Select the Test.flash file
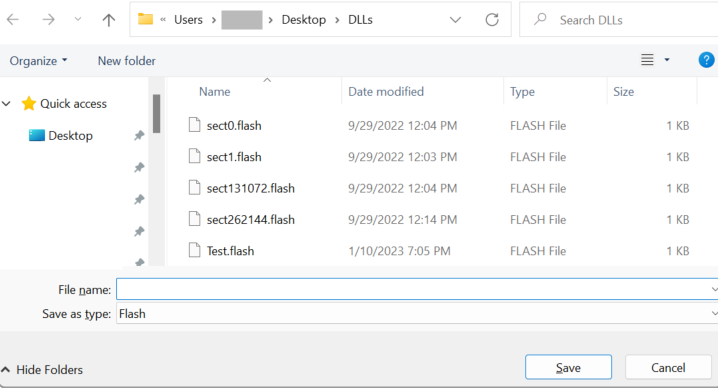Screen dimensions: 718x388 (230, 251)
